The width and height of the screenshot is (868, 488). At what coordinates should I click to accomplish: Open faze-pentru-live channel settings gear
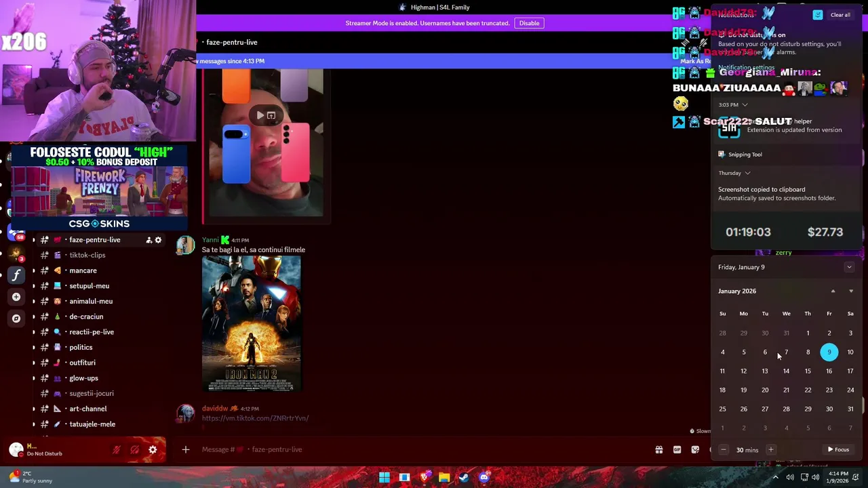tap(158, 240)
